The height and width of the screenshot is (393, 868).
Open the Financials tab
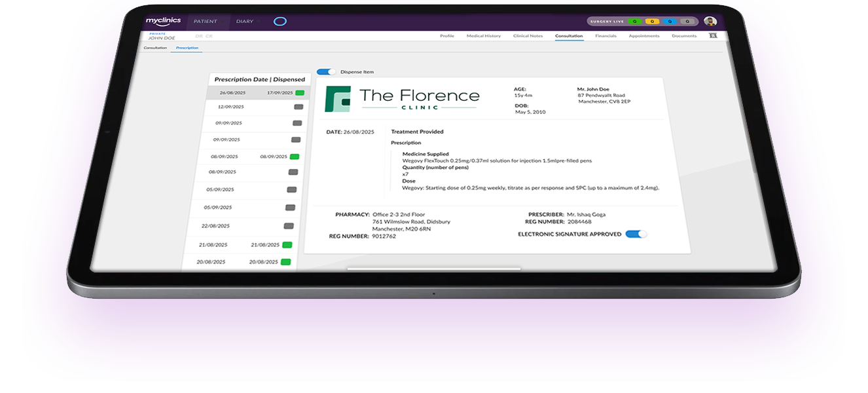(606, 36)
